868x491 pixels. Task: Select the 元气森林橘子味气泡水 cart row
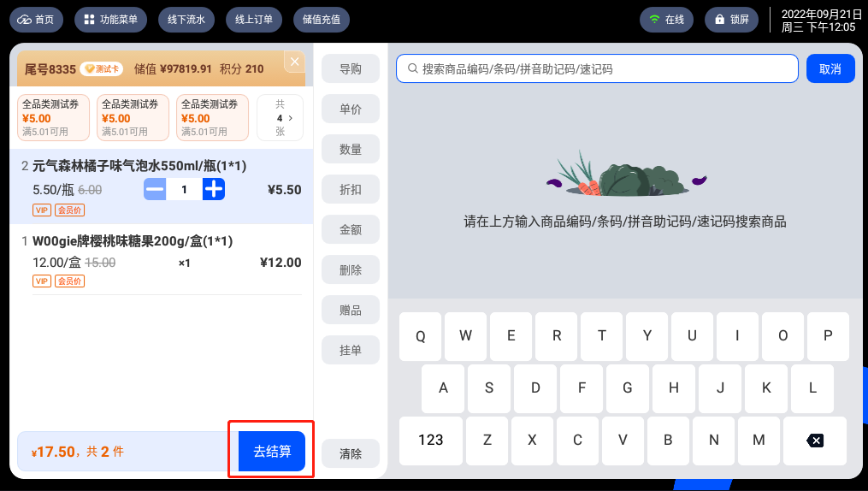162,186
